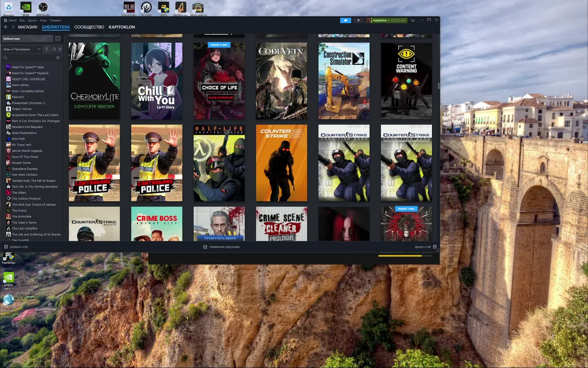Open the Вид menu
The image size is (588, 368).
point(22,20)
